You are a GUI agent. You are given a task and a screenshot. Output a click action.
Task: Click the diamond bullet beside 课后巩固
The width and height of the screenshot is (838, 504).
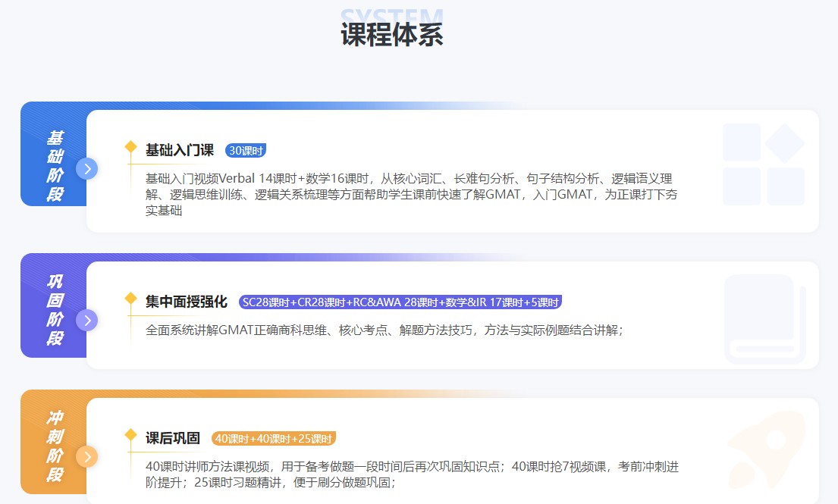click(x=130, y=434)
